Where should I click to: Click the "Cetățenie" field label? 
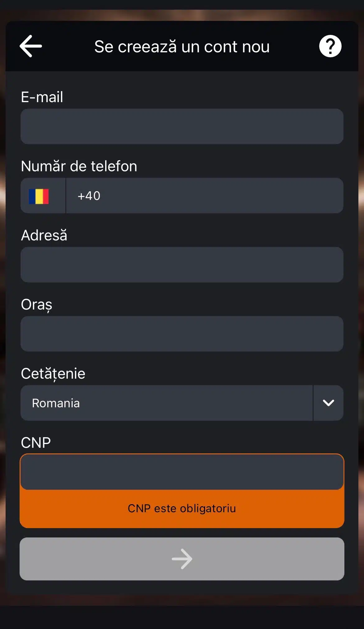53,374
